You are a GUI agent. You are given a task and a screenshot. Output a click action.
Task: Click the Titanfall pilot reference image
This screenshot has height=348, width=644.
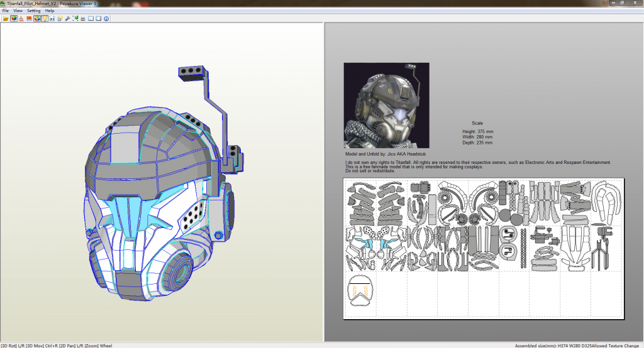coord(387,106)
